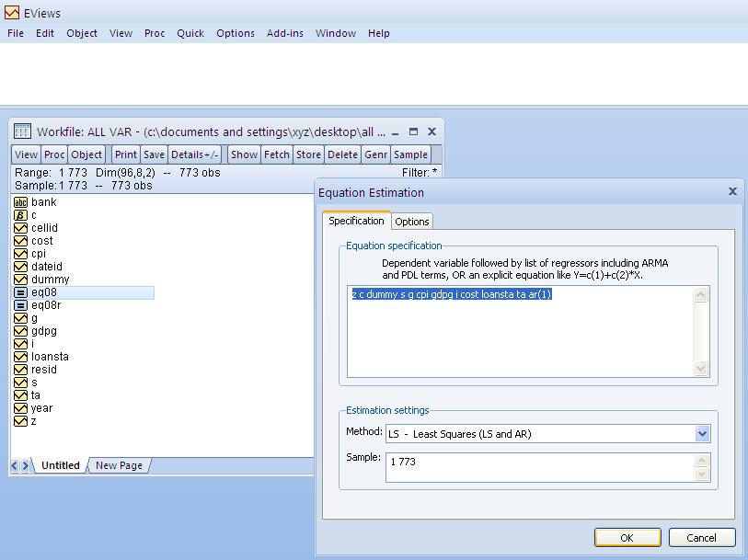Open the File menu
Viewport: 748px width, 560px height.
coord(16,33)
